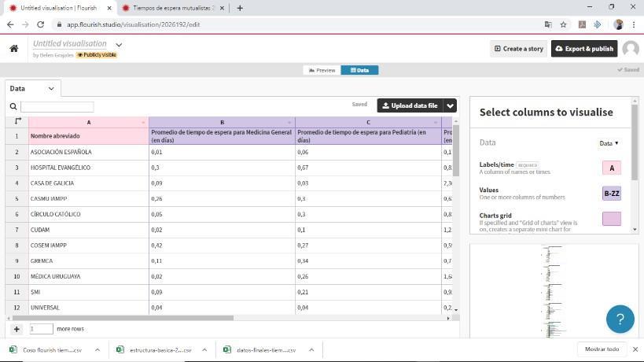Select row number 7 header
This screenshot has width=644, height=362.
point(17,230)
